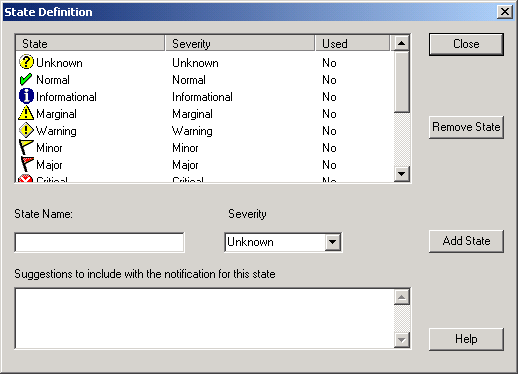Click the red Critical state icon
518x374 pixels.
click(25, 178)
